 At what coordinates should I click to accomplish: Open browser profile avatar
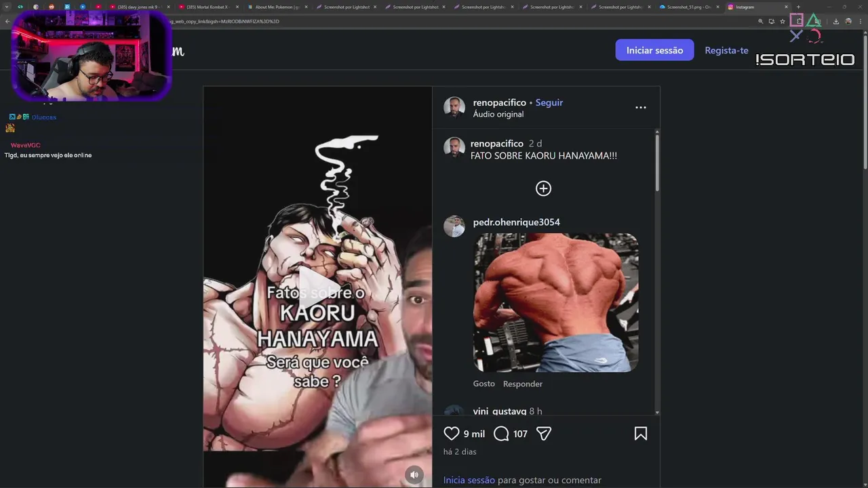(x=848, y=21)
